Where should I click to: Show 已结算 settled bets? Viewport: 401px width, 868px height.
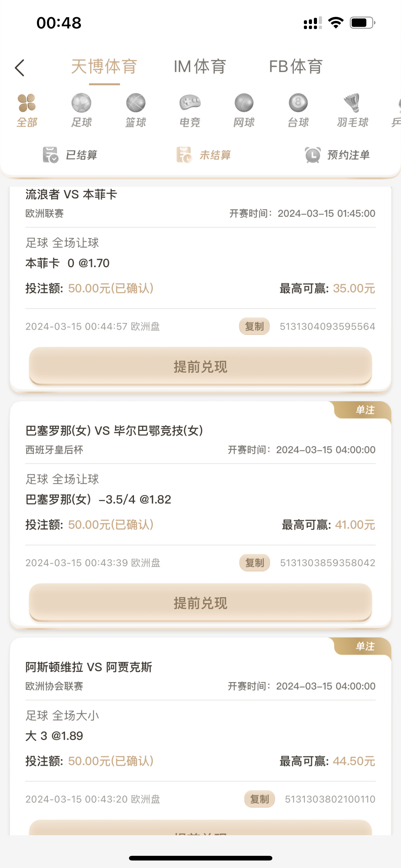pyautogui.click(x=70, y=155)
